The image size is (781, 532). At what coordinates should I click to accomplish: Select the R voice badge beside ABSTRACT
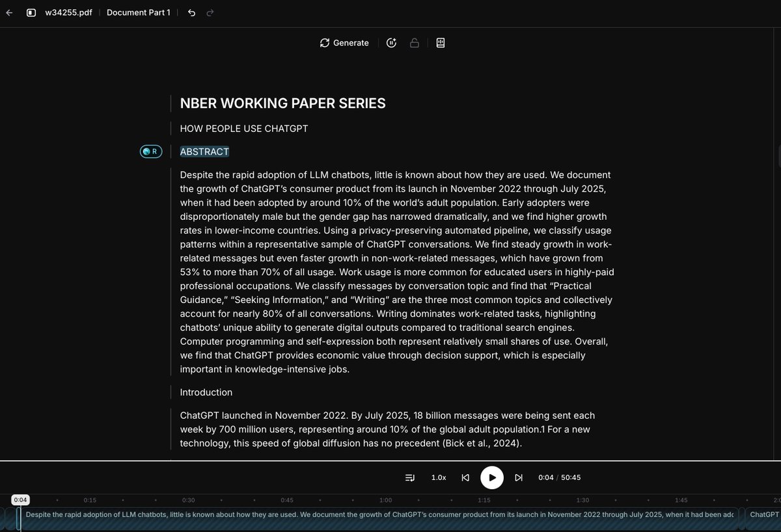[151, 152]
